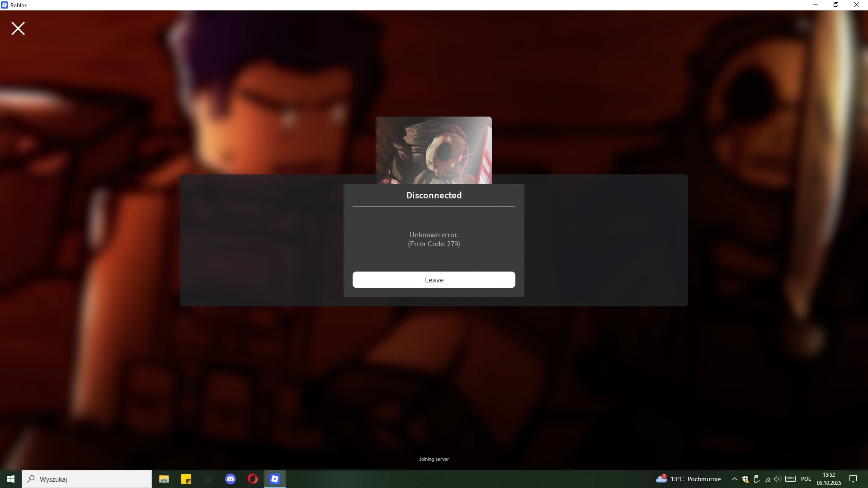Expand hidden system tray icons chevron
The width and height of the screenshot is (868, 488).
point(735,479)
